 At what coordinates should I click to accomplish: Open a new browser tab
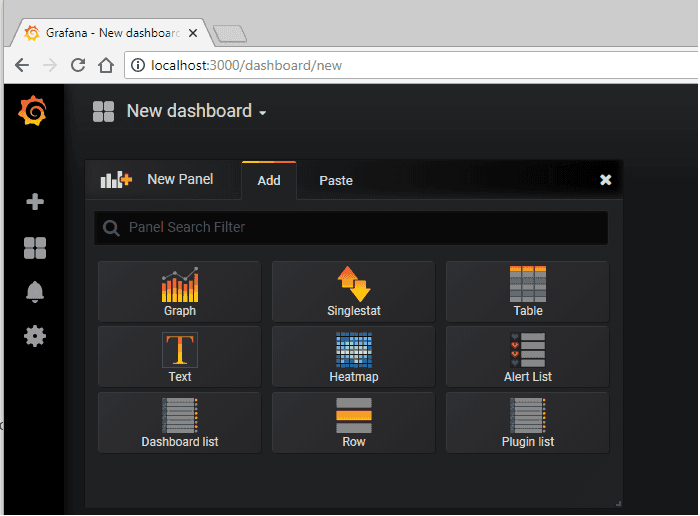tap(230, 34)
